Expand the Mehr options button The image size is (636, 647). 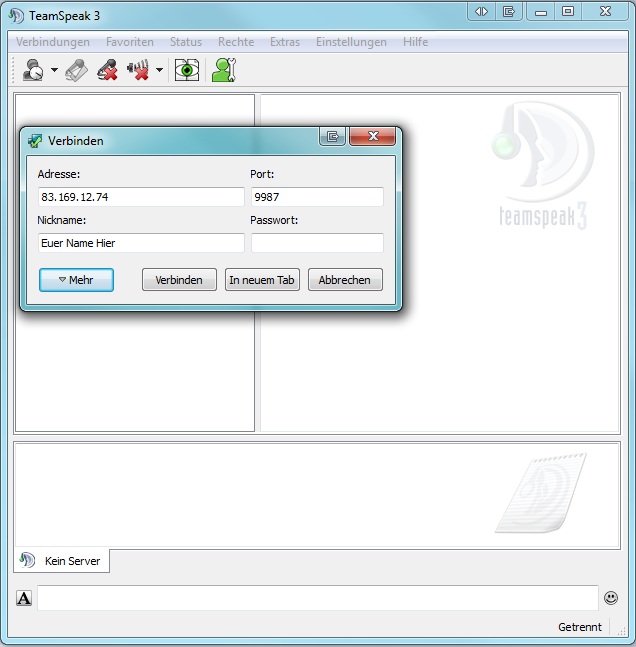(76, 280)
